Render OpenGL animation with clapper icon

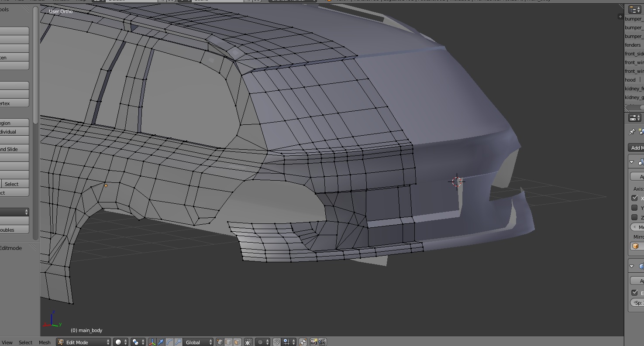322,342
